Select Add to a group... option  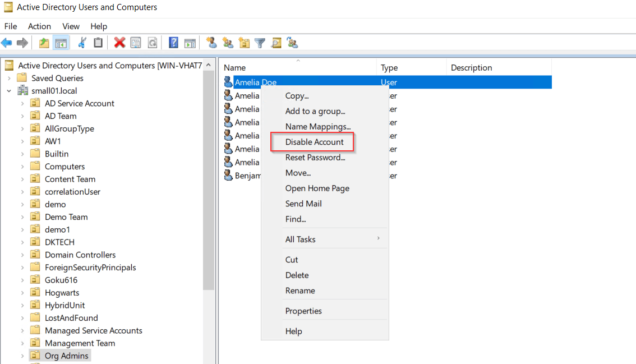(x=315, y=111)
